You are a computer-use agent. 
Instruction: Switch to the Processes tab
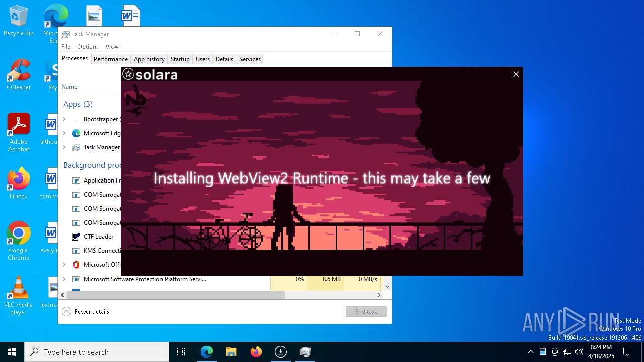coord(74,59)
